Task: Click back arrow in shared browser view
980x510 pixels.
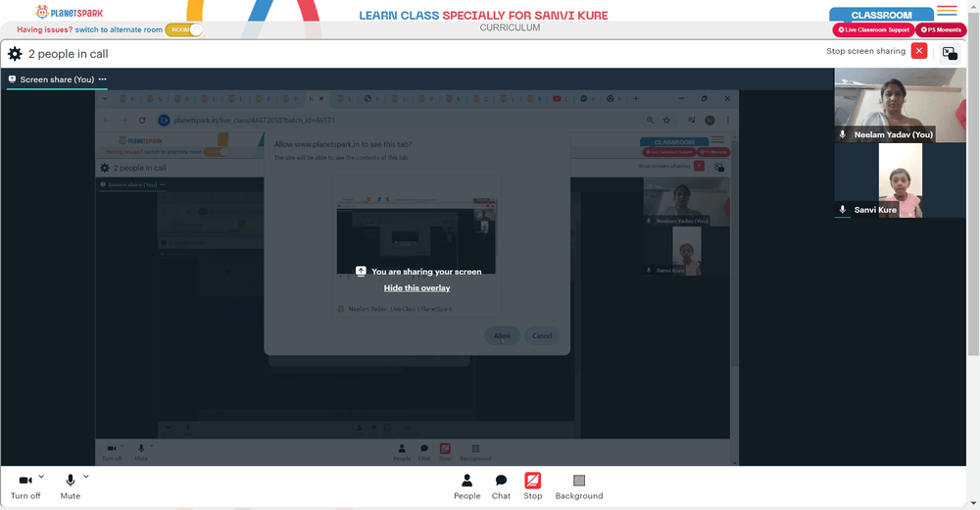Action: point(106,121)
